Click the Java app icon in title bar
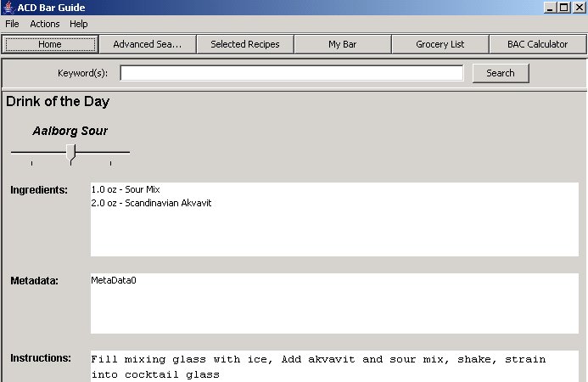Image resolution: width=588 pixels, height=382 pixels. (8, 8)
